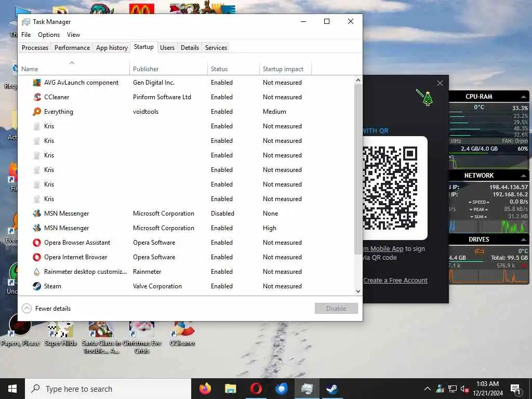Click the Task Manager taskbar icon
Image resolution: width=532 pixels, height=399 pixels.
307,389
